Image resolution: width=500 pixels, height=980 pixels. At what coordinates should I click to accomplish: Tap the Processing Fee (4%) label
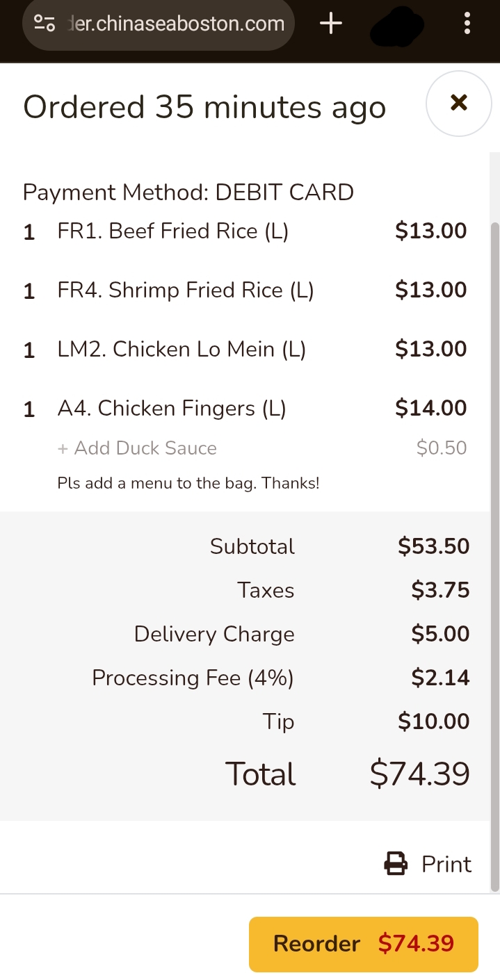point(193,678)
